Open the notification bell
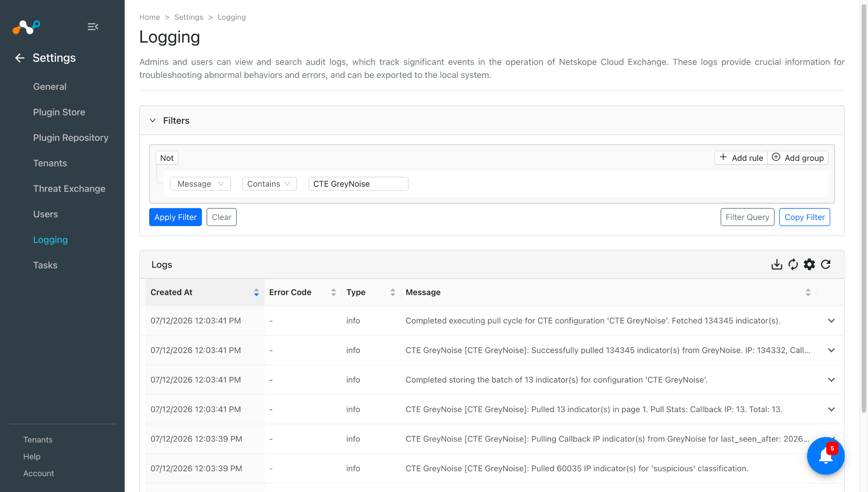Viewport: 868px width, 492px height. pos(826,456)
